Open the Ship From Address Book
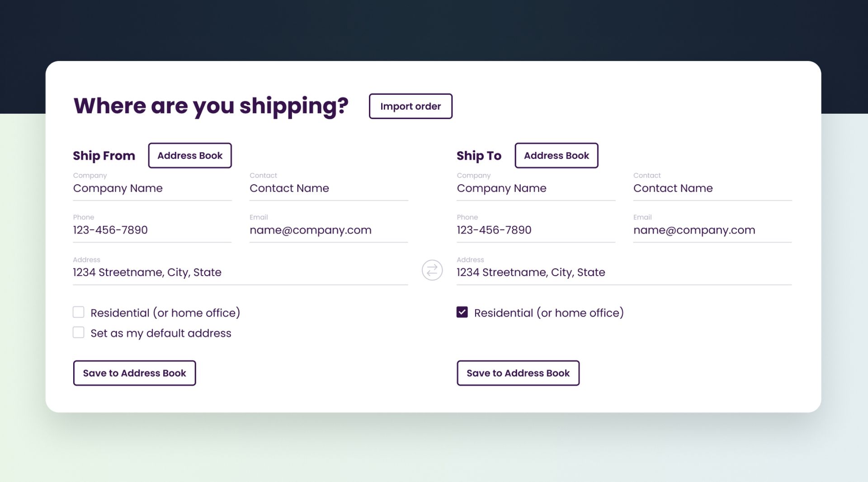 point(190,155)
